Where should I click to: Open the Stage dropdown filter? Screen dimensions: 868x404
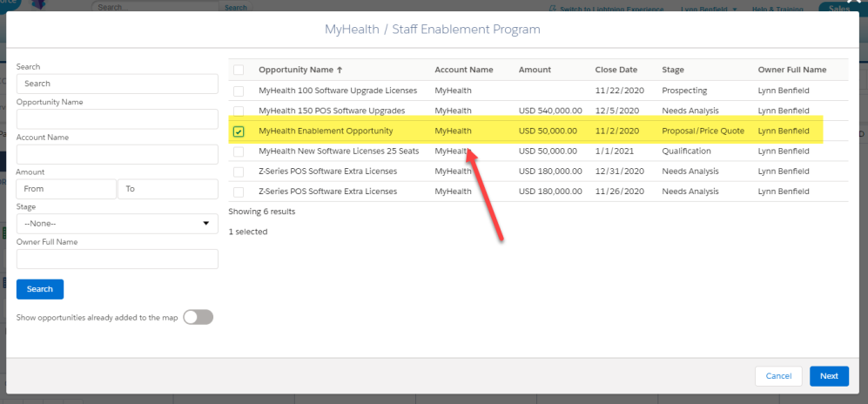click(x=118, y=224)
